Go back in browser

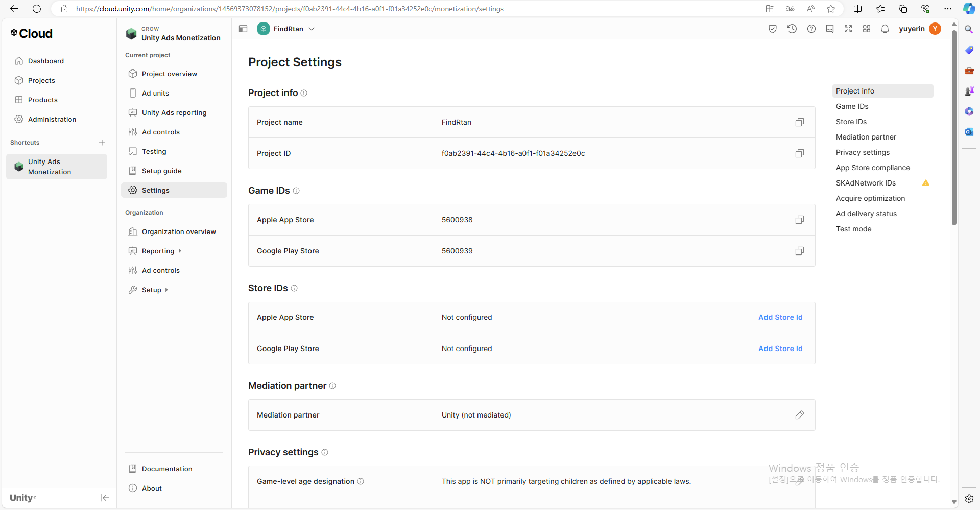coord(14,9)
